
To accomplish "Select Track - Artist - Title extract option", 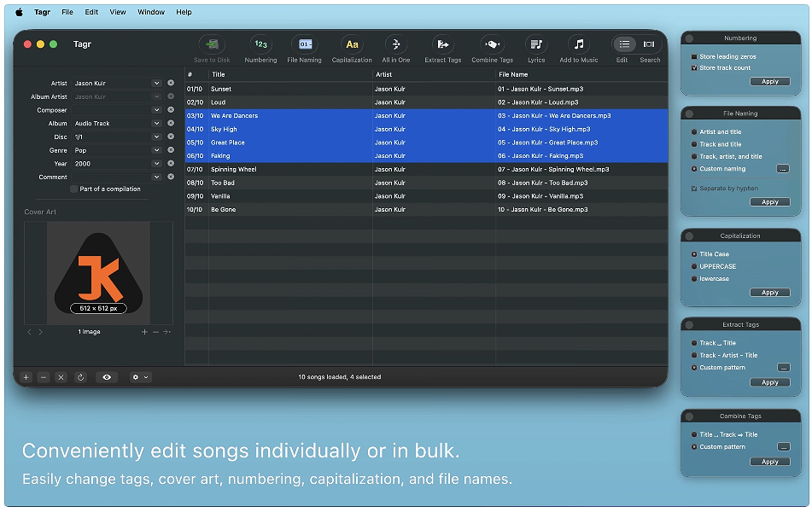I will (x=694, y=355).
